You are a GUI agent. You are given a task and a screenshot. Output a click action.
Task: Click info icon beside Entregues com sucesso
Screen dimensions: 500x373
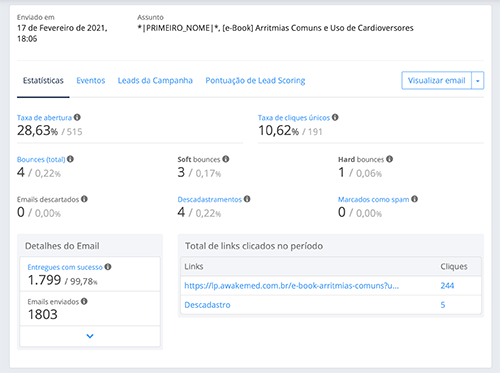pyautogui.click(x=108, y=267)
